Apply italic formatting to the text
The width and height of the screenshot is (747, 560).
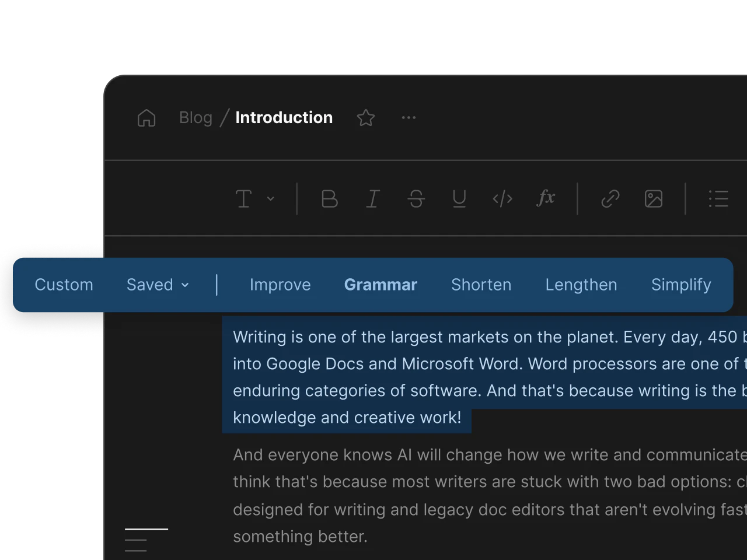[372, 199]
